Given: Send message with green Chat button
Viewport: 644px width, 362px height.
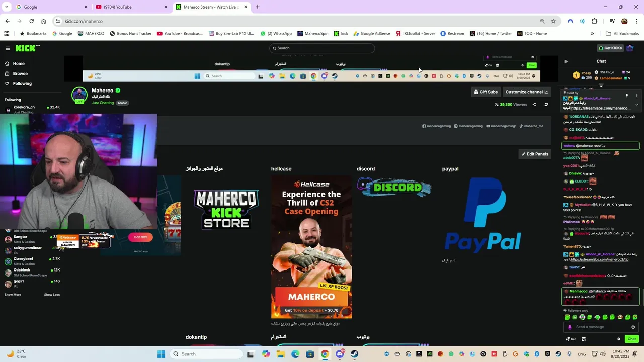Looking at the screenshot, I should click(631, 339).
